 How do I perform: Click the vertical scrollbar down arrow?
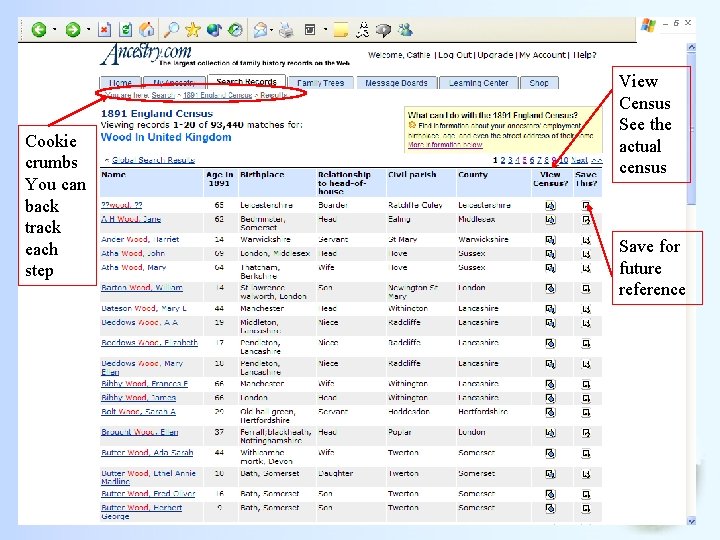tap(692, 521)
